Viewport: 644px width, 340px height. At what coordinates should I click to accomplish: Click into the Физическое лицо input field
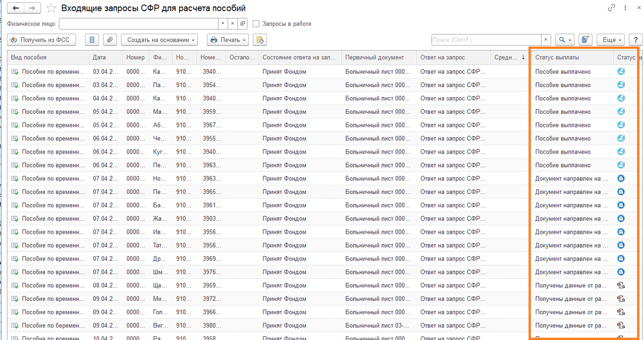138,24
